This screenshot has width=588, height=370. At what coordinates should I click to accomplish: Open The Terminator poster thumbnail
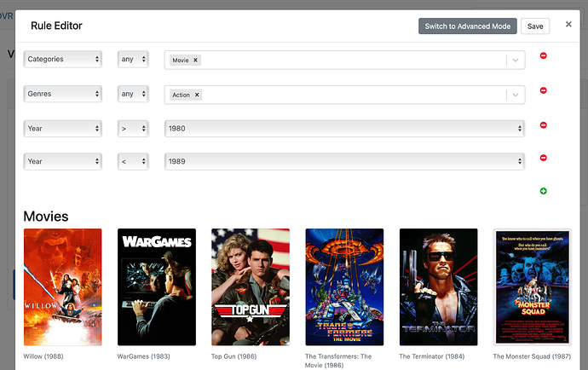[x=438, y=286]
